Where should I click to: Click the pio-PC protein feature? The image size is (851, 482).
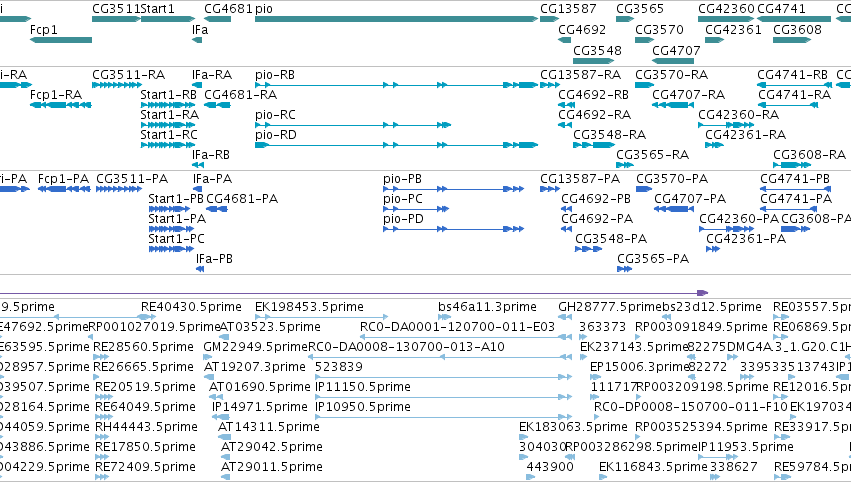pyautogui.click(x=416, y=209)
